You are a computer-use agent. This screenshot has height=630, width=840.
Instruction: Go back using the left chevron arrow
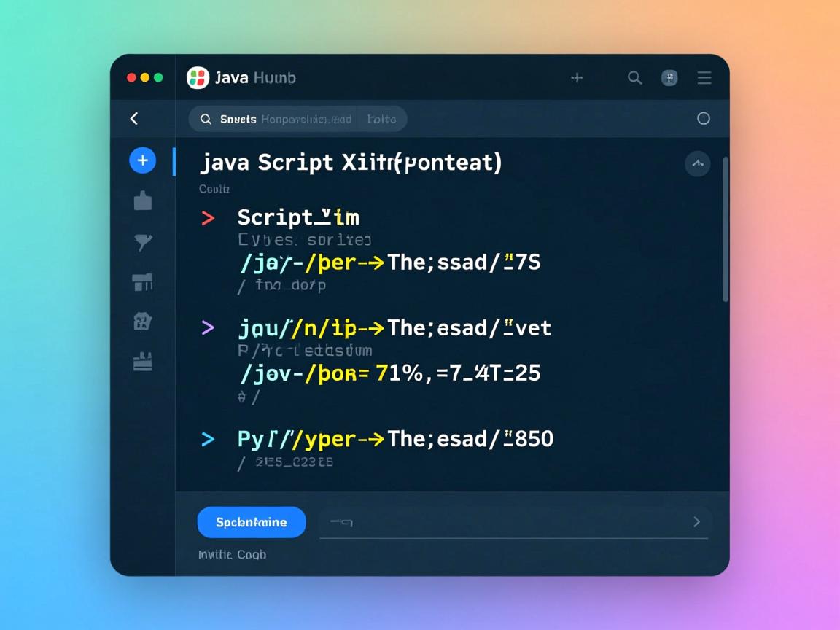coord(134,119)
